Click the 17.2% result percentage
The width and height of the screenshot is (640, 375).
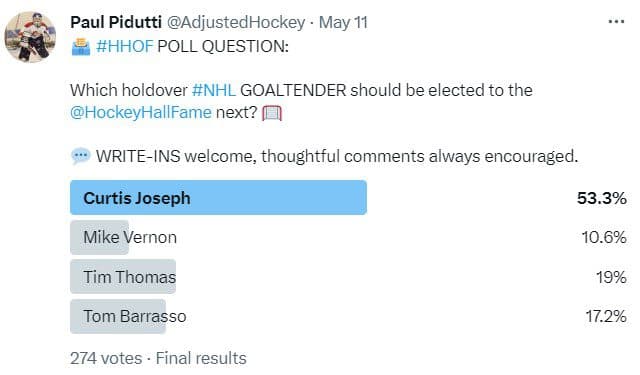pos(606,316)
